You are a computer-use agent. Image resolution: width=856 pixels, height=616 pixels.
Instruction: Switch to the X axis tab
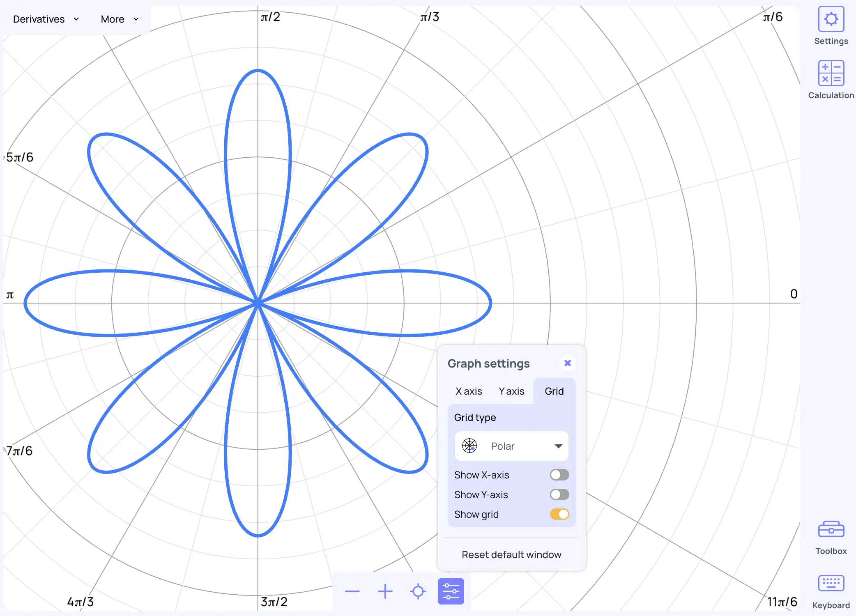[469, 391]
